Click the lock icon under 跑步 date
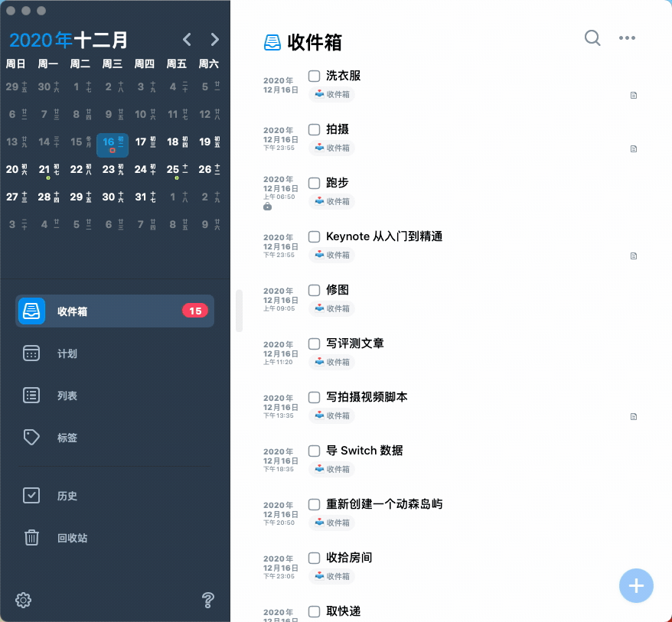This screenshot has height=622, width=672. pyautogui.click(x=267, y=207)
